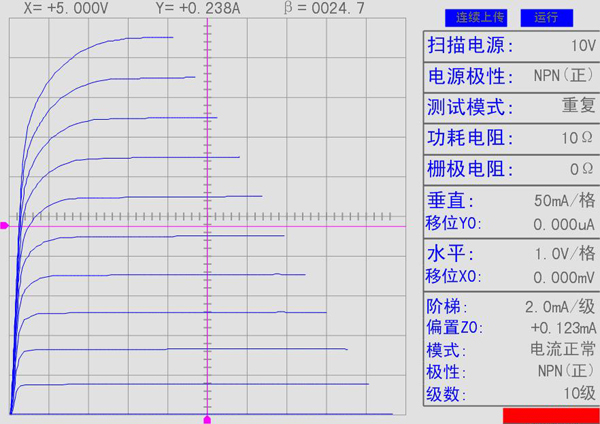Adjust the 水平 1.0V/格 horizontal scale

coord(511,252)
